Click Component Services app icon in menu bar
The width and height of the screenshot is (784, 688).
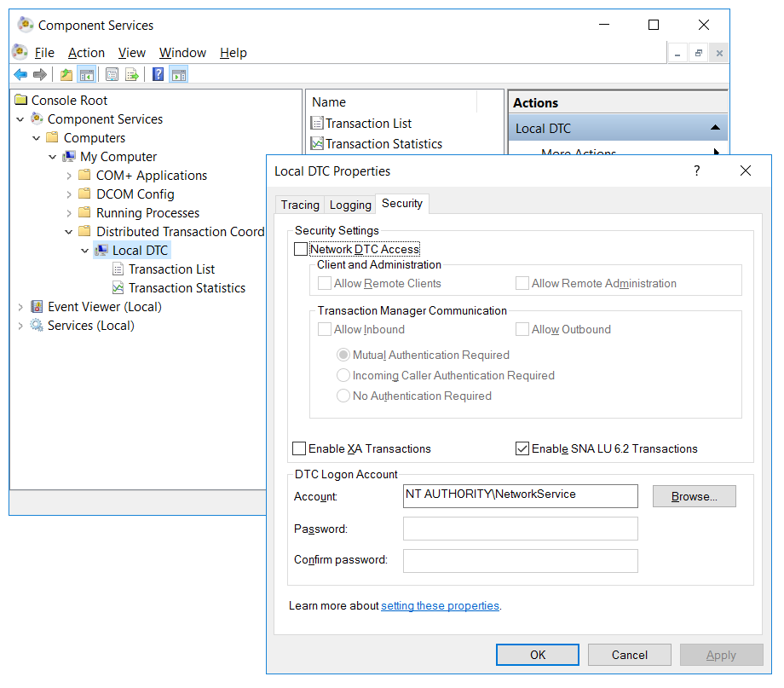pos(20,51)
